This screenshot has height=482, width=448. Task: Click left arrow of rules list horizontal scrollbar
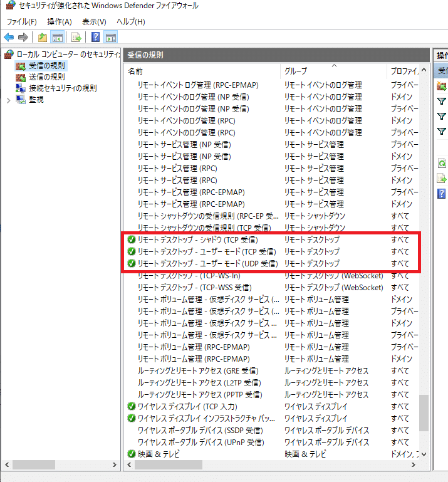[x=129, y=465]
